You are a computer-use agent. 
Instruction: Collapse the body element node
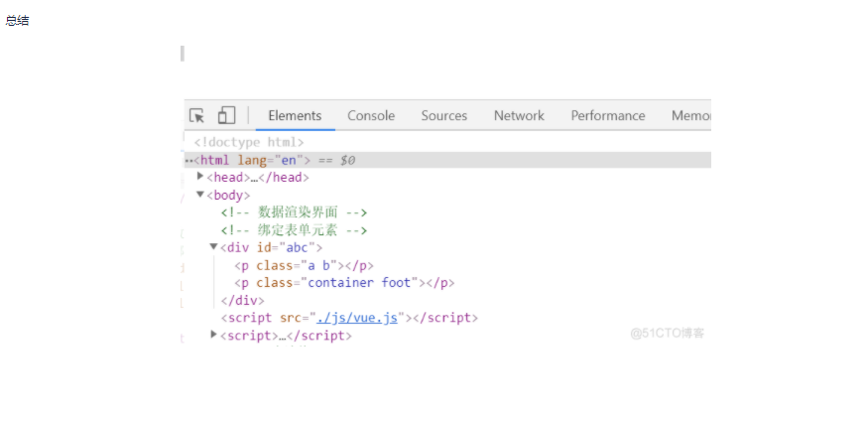click(201, 195)
